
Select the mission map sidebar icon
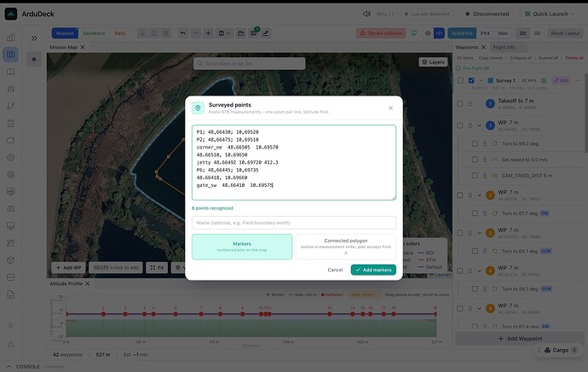click(11, 55)
